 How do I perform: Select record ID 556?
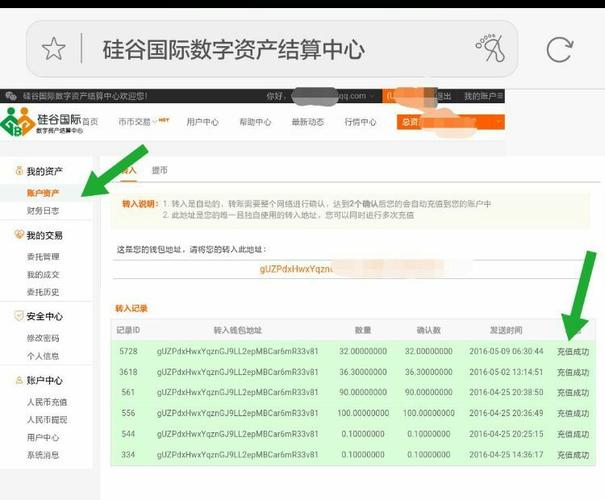[128, 413]
